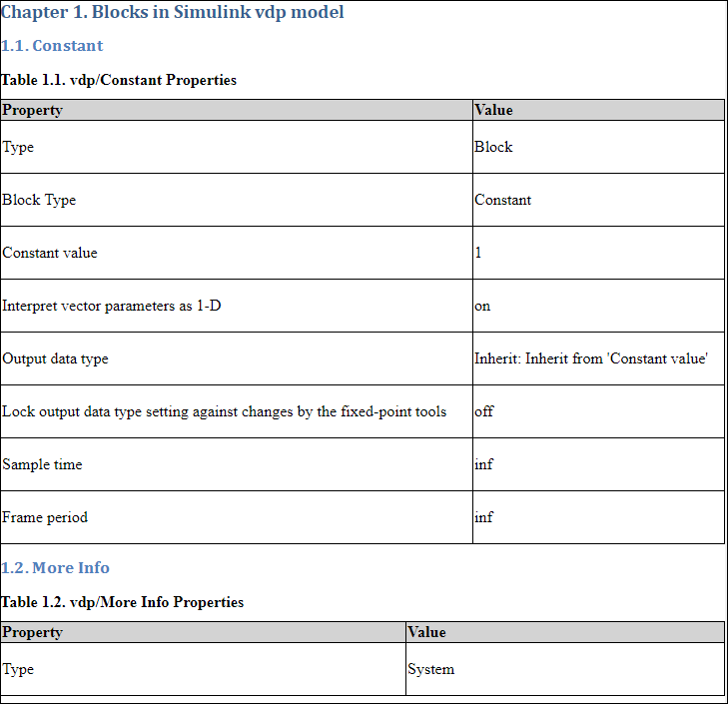This screenshot has width=728, height=704.
Task: Click the value cell containing Block
Action: (493, 147)
